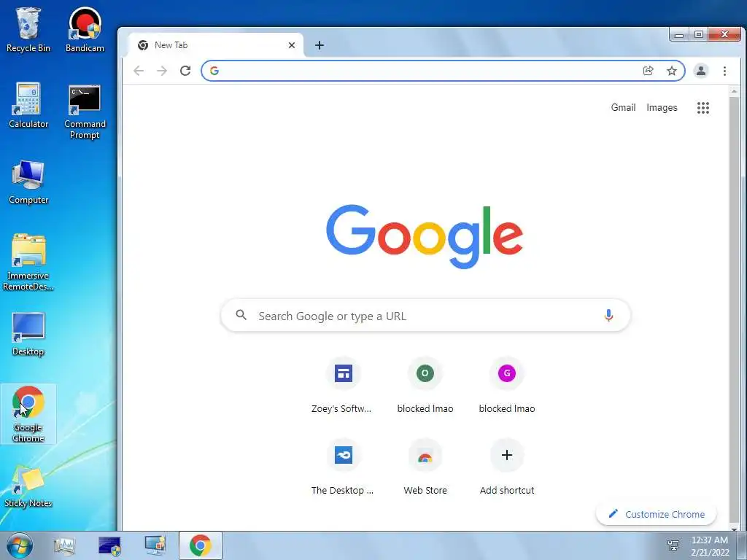Click the Google logo
Viewport: 747px width, 560px height.
click(x=425, y=237)
